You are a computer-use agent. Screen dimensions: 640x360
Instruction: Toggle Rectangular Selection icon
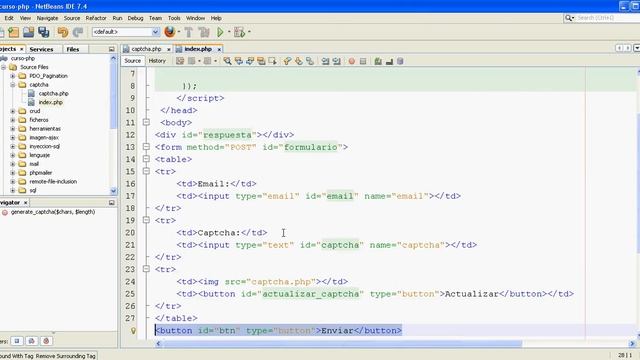pyautogui.click(x=272, y=61)
